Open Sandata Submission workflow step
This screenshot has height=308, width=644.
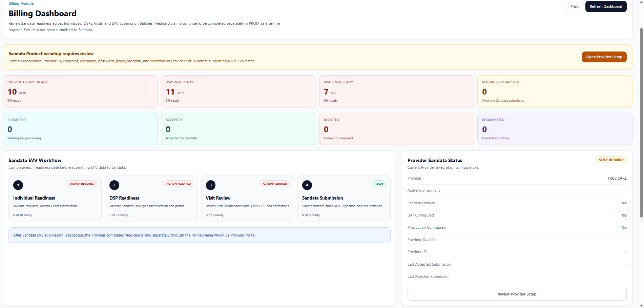tap(344, 199)
